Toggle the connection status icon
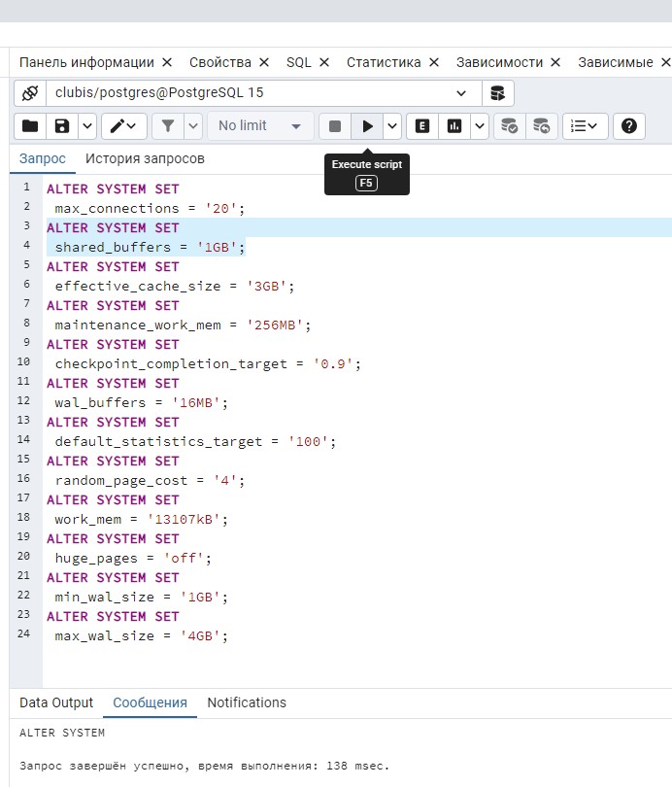Screen dimensions: 672x787 point(30,93)
